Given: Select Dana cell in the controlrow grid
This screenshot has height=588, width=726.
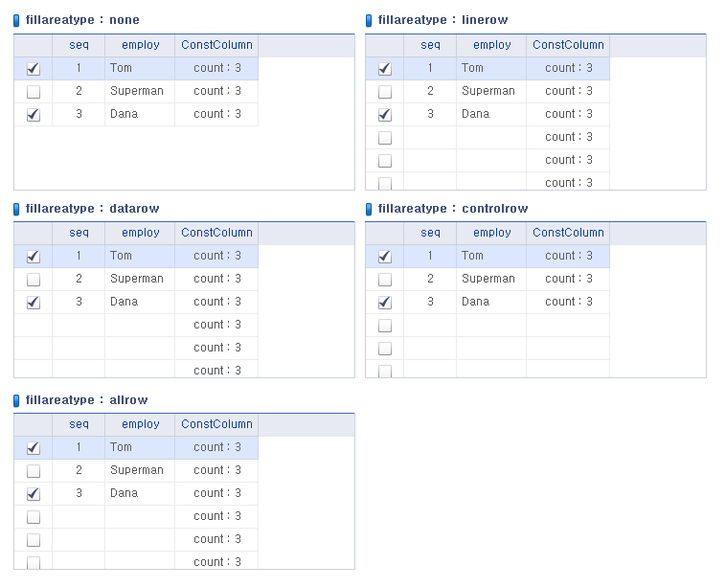Looking at the screenshot, I should (x=490, y=302).
